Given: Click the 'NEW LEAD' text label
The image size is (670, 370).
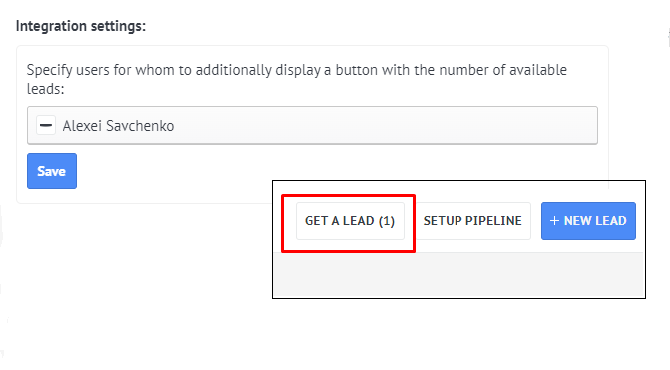Looking at the screenshot, I should (595, 221).
